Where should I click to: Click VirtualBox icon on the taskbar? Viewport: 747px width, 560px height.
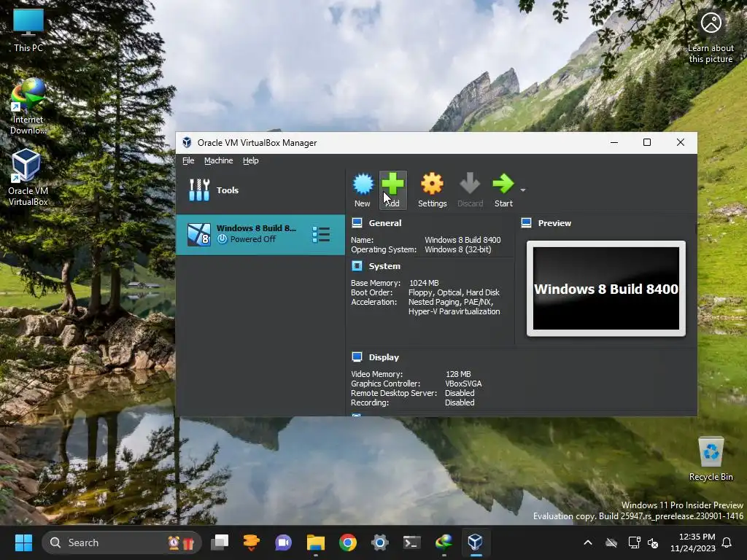476,542
